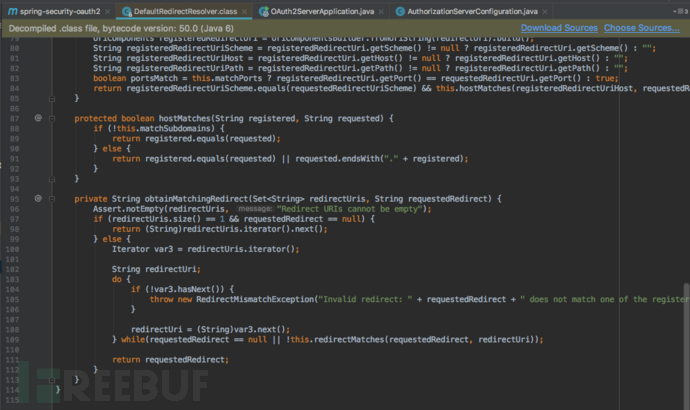The image size is (690, 410).
Task: Switch to the spring-security-oauth2 tab
Action: (60, 11)
